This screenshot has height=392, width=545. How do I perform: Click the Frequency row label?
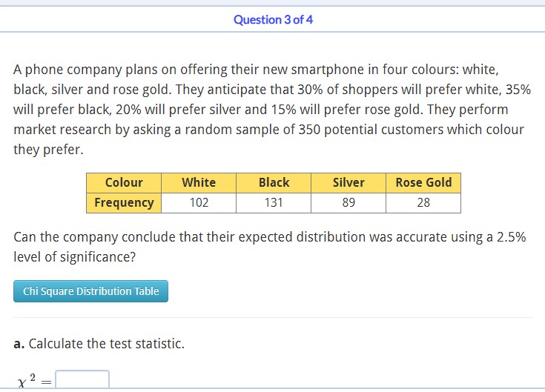tap(124, 202)
